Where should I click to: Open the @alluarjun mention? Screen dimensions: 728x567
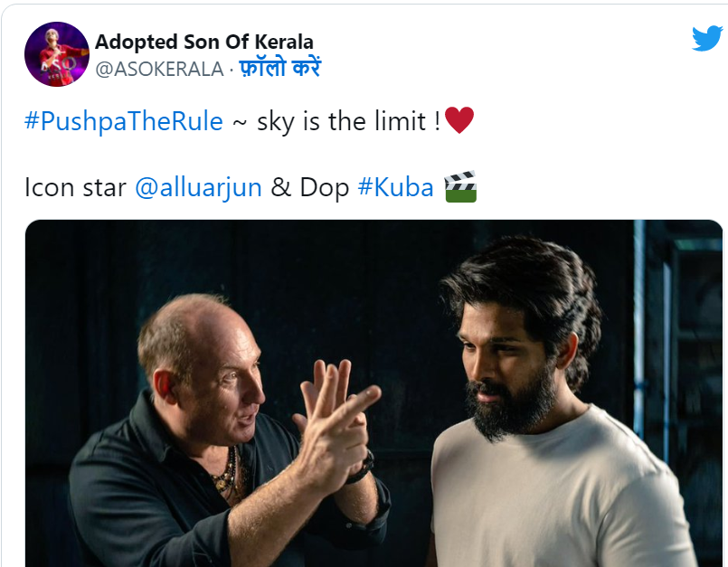pyautogui.click(x=199, y=187)
